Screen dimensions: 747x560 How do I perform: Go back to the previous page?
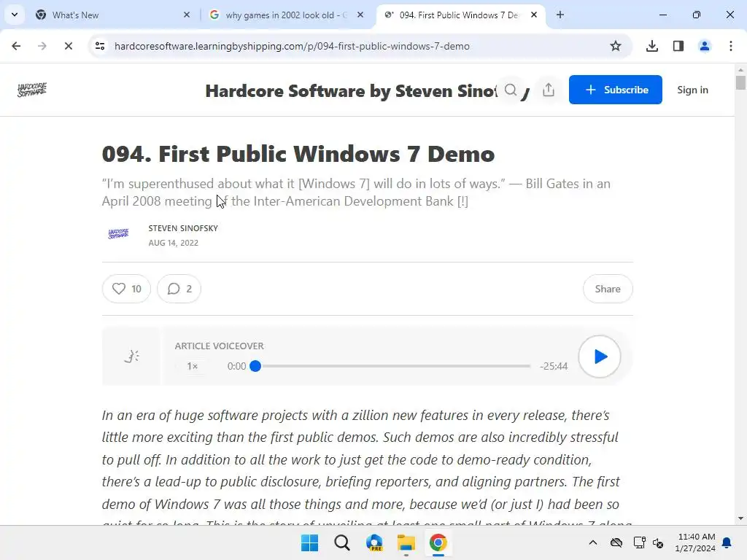(x=16, y=46)
